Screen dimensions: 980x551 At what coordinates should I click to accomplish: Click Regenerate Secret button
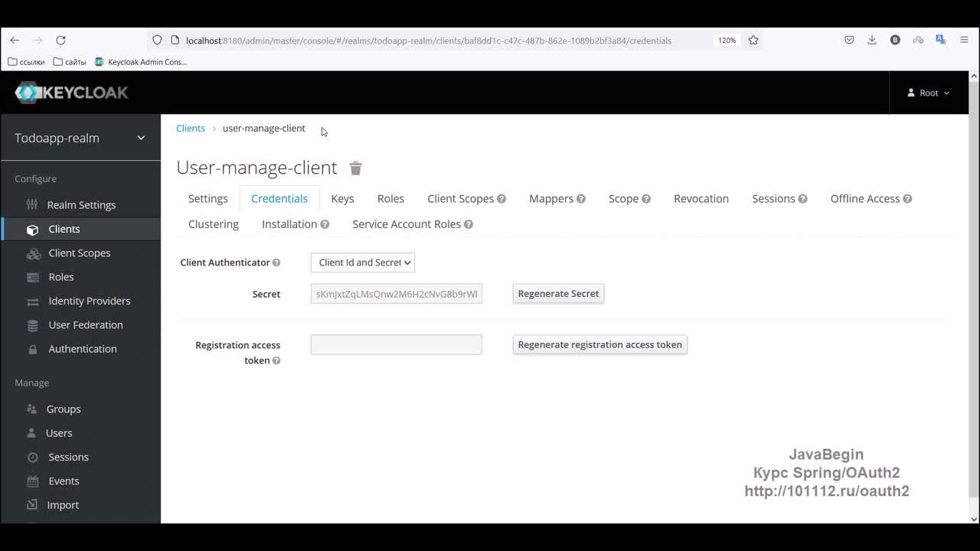558,294
